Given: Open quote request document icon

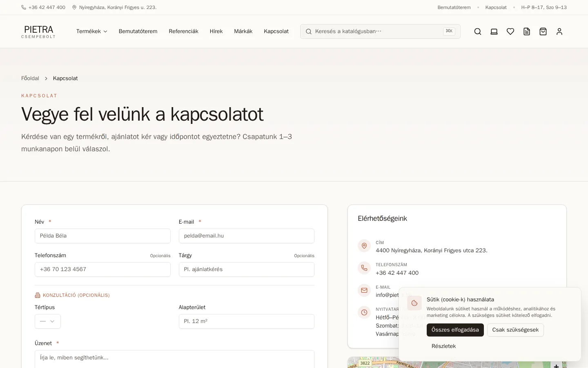Looking at the screenshot, I should tap(527, 31).
